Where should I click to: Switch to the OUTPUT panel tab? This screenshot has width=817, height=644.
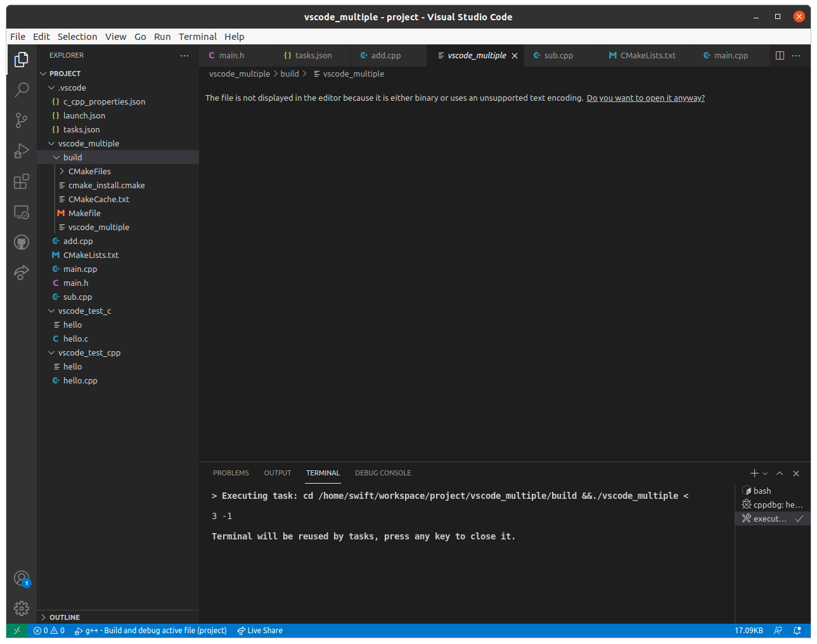278,473
